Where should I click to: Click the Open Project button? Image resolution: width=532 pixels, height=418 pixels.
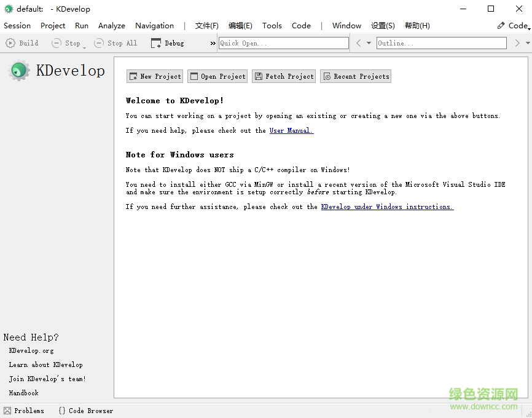[217, 76]
